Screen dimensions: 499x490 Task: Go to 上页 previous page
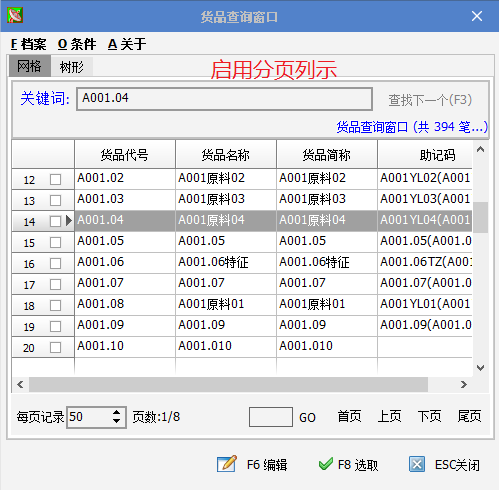pyautogui.click(x=389, y=416)
